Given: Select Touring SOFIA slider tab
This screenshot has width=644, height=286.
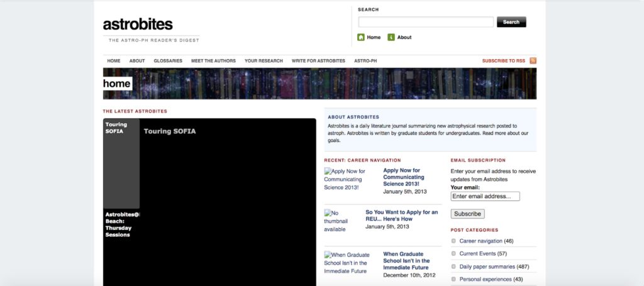Looking at the screenshot, I should click(x=121, y=163).
